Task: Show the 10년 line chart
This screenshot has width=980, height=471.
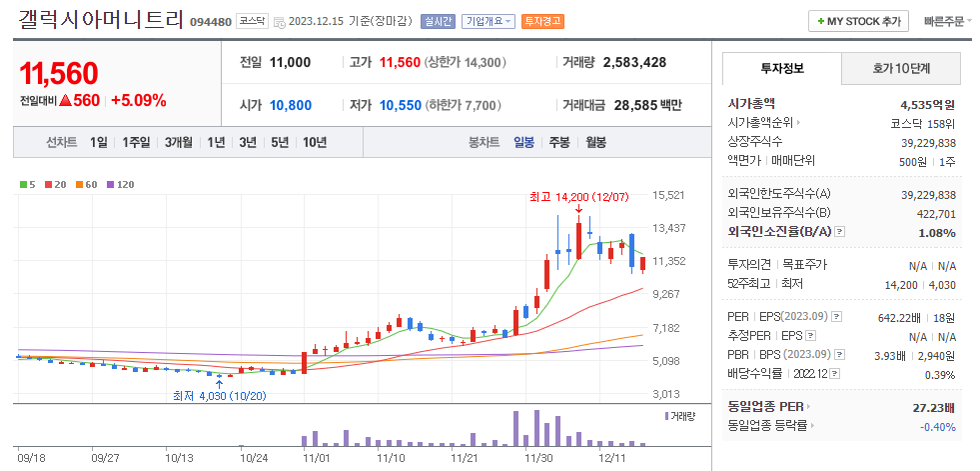Action: 315,142
